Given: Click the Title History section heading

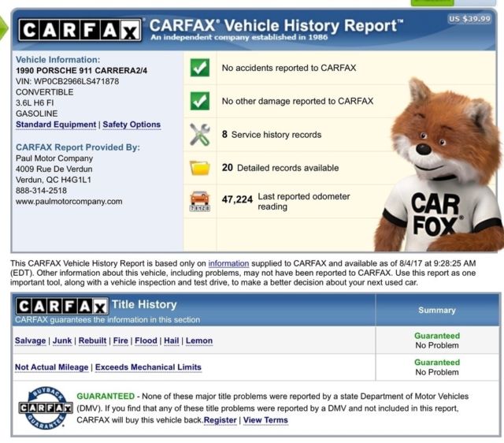Looking at the screenshot, I should tap(144, 304).
